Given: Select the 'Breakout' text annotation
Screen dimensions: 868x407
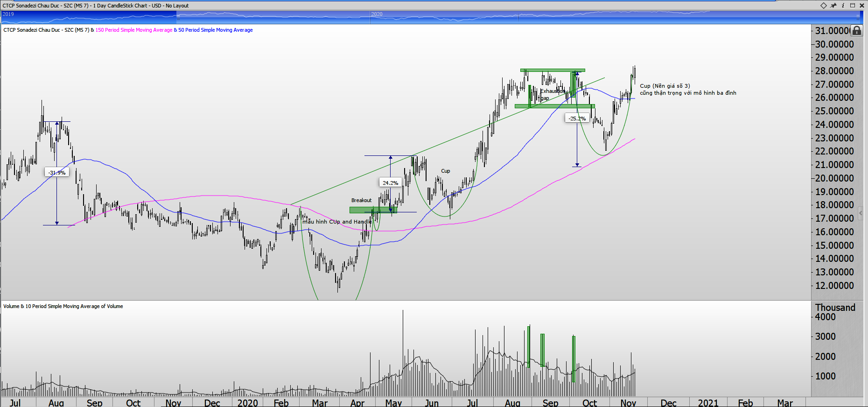Looking at the screenshot, I should (x=361, y=200).
